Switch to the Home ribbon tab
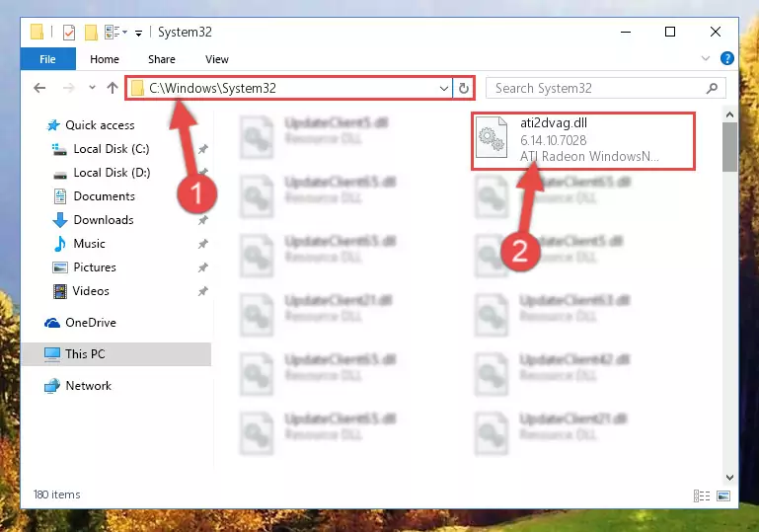Screen dimensions: 759x532 [105, 59]
